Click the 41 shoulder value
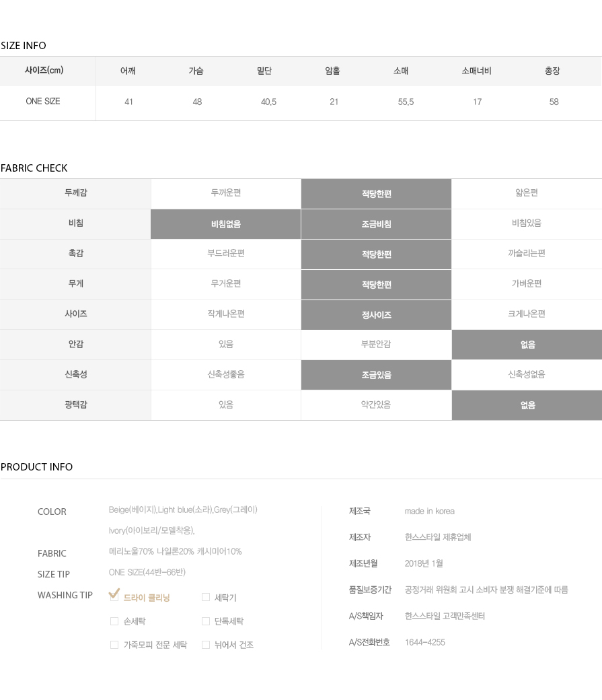Image resolution: width=602 pixels, height=700 pixels. tap(128, 102)
